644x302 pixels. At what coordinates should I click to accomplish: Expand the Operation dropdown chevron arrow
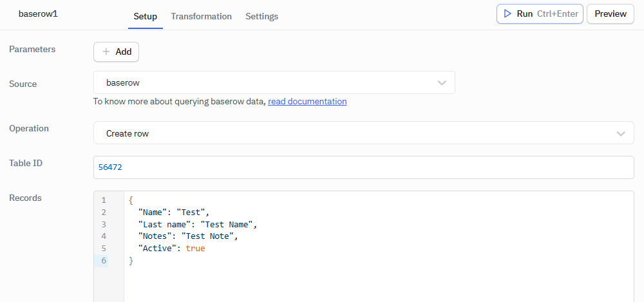[621, 133]
